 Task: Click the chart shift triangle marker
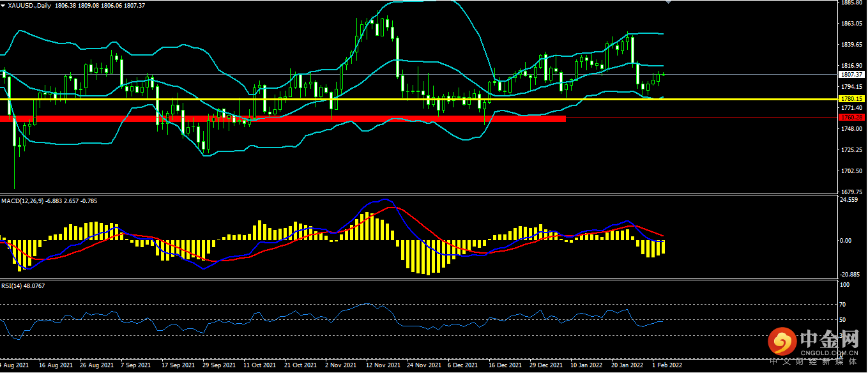tap(668, 3)
